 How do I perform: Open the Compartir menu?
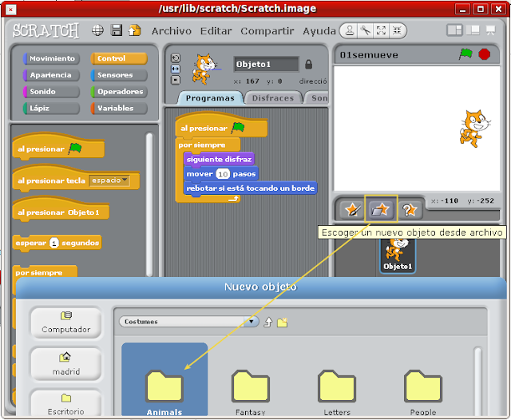(x=267, y=31)
